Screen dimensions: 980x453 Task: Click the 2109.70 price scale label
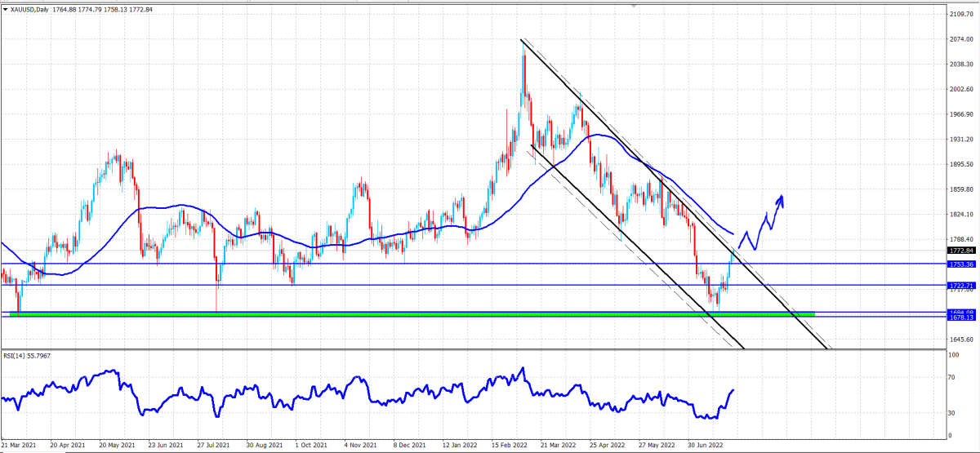[960, 14]
